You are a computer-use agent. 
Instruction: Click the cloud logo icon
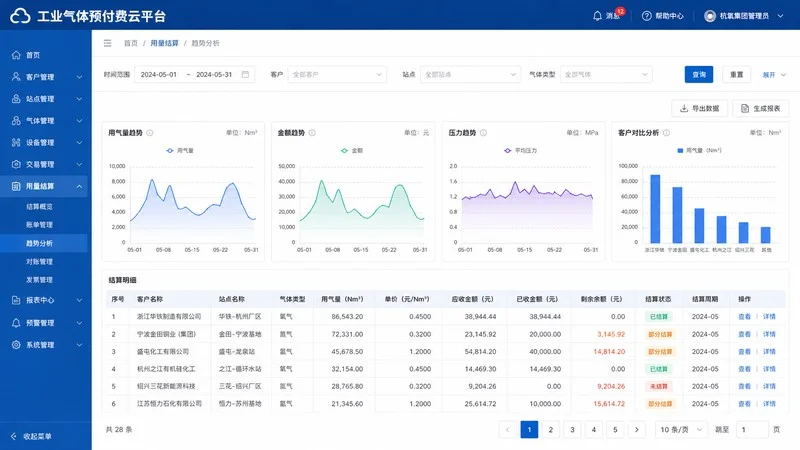tap(20, 16)
